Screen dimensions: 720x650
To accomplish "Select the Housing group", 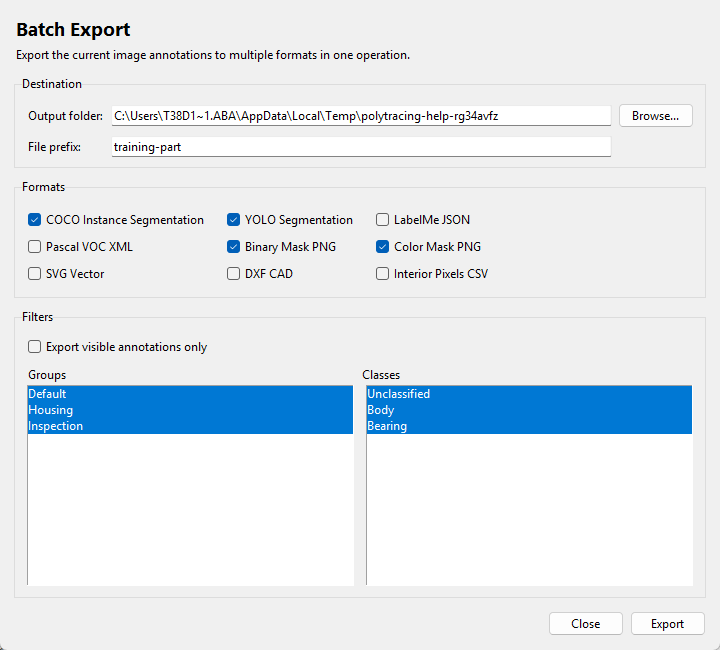I will coord(190,410).
